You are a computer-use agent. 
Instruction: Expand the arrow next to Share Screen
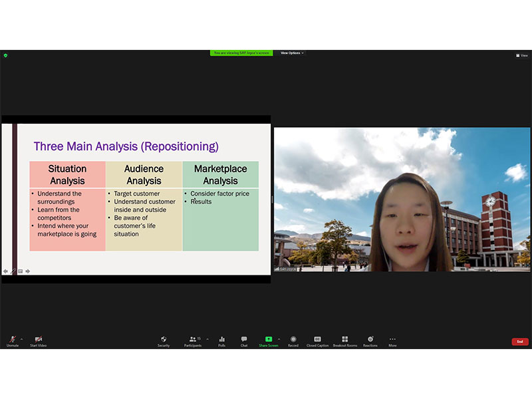point(279,338)
